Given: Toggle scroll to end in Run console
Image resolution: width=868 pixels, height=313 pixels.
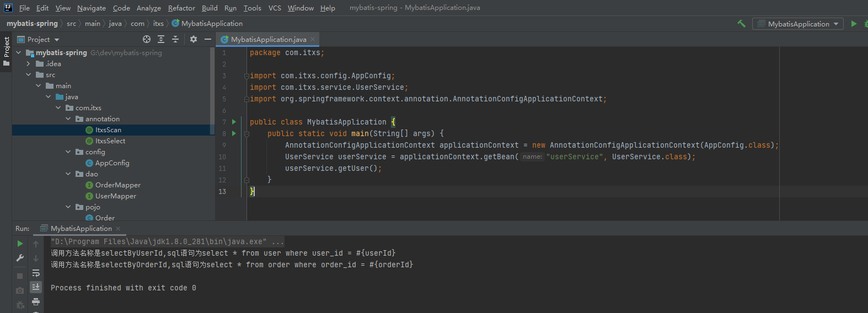Looking at the screenshot, I should [x=36, y=287].
